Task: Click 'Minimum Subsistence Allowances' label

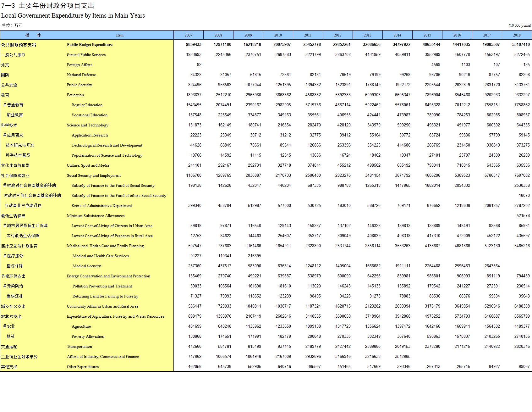Action: 96,216
